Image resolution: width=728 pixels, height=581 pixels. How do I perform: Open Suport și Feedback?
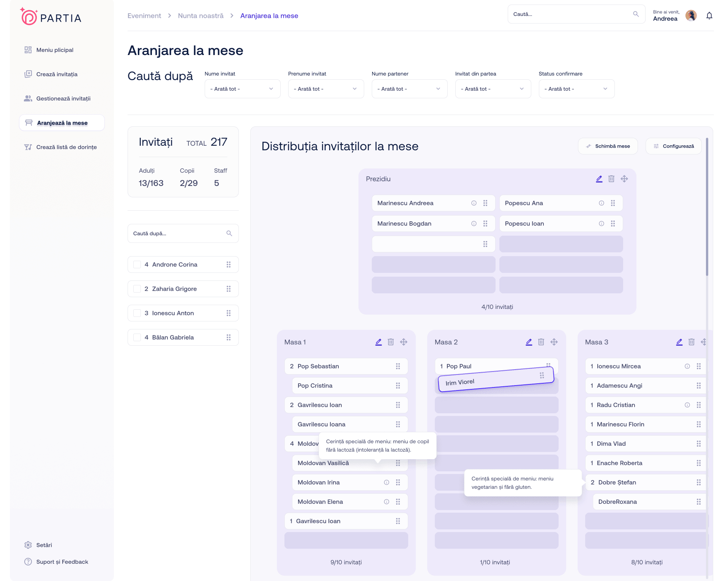pyautogui.click(x=56, y=562)
